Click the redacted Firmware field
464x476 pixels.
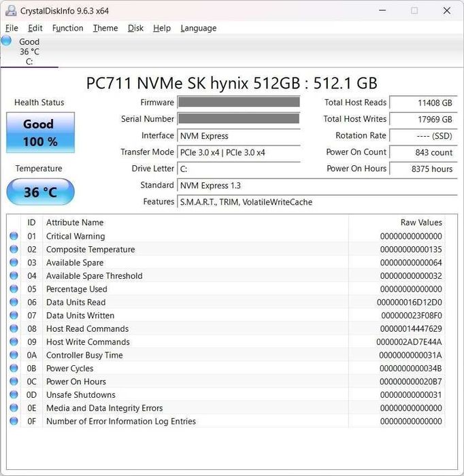tap(239, 102)
